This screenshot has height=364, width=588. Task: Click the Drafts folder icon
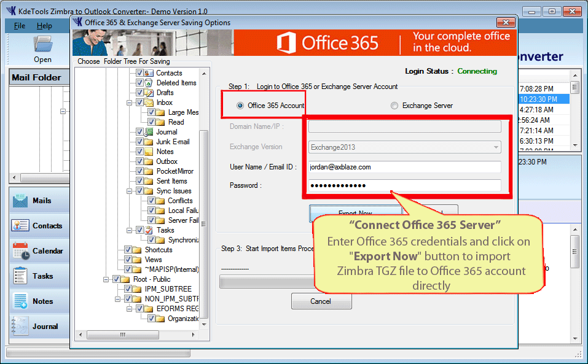(x=149, y=93)
